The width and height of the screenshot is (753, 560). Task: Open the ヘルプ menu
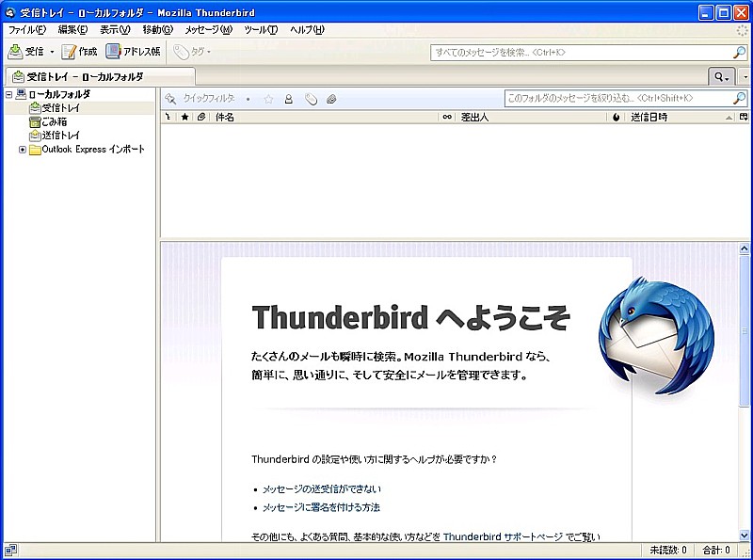pos(307,30)
